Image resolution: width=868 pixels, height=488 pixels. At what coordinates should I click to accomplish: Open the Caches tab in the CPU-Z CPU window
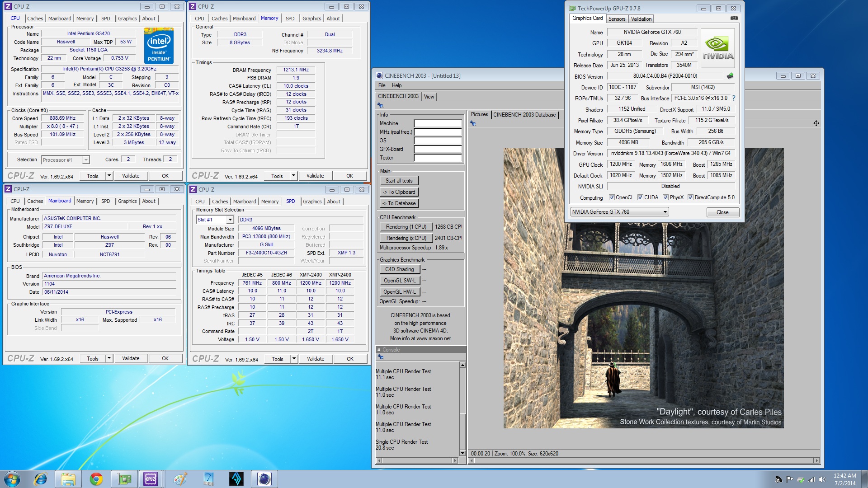[x=35, y=19]
